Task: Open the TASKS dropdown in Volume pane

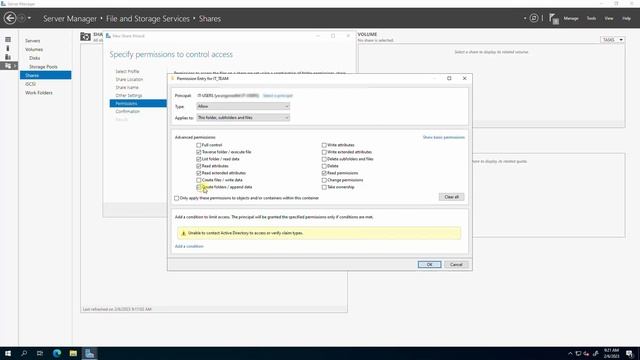Action: point(612,40)
